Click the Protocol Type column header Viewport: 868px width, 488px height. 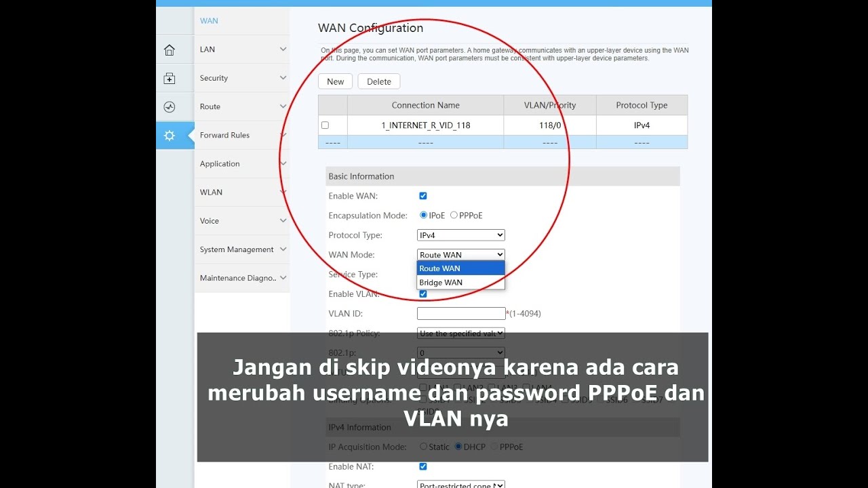coord(642,105)
